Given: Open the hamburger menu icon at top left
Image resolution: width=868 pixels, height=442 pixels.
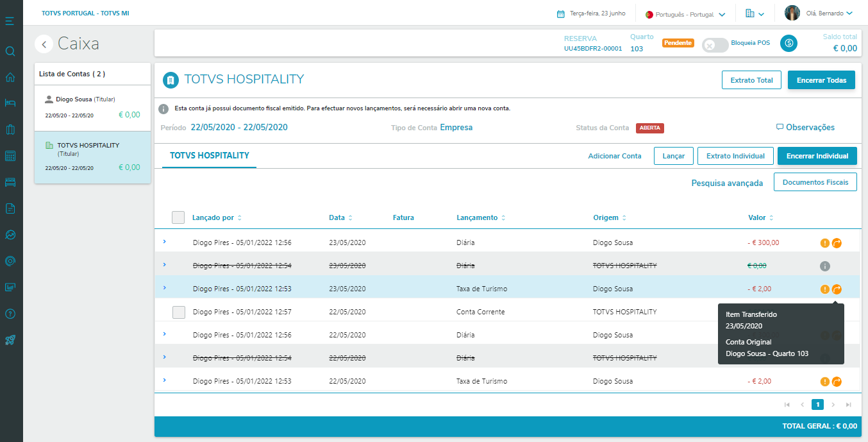Looking at the screenshot, I should tap(10, 21).
